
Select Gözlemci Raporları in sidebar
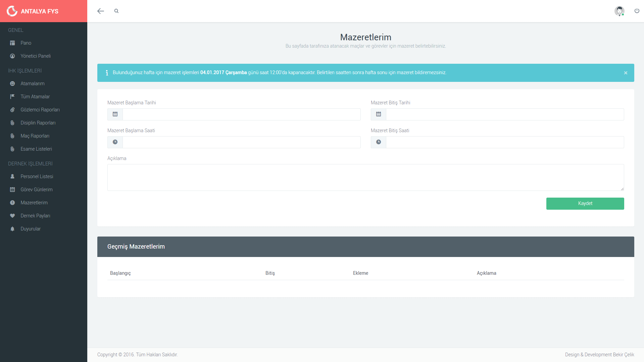40,110
